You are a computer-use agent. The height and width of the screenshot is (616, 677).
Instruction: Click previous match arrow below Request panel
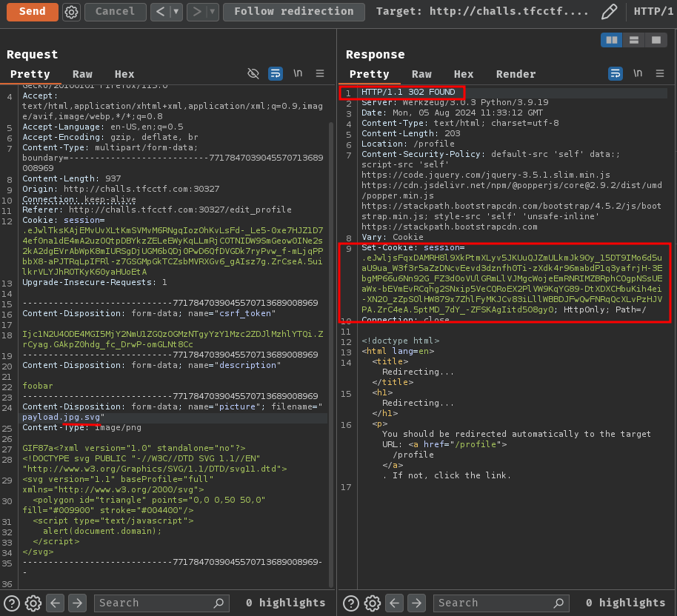click(x=56, y=603)
